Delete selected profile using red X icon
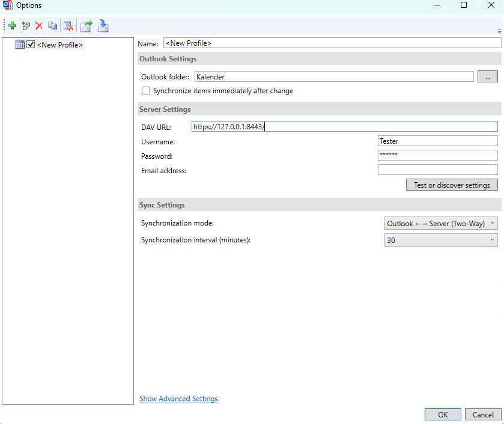The width and height of the screenshot is (504, 424). point(39,26)
